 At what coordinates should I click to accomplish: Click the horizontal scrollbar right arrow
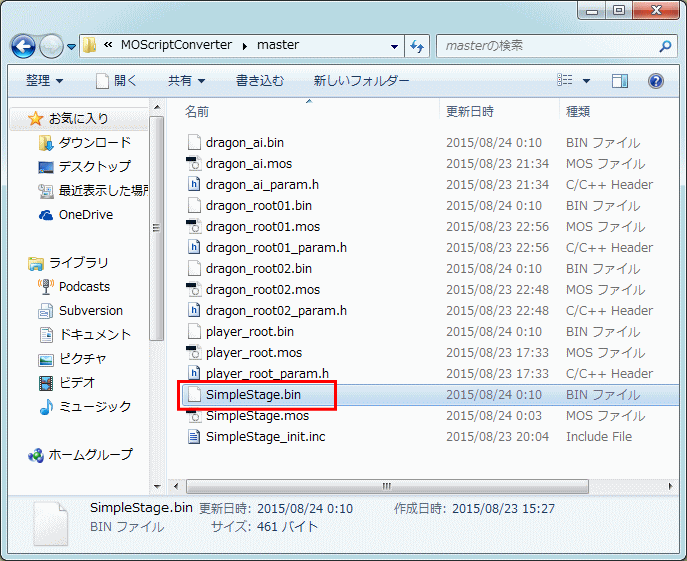pos(670,486)
